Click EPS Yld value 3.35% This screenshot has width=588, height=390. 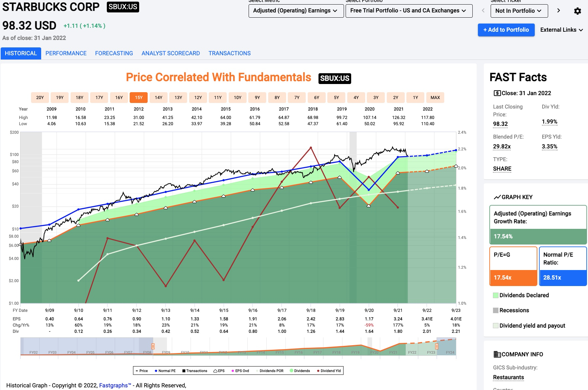(x=549, y=146)
